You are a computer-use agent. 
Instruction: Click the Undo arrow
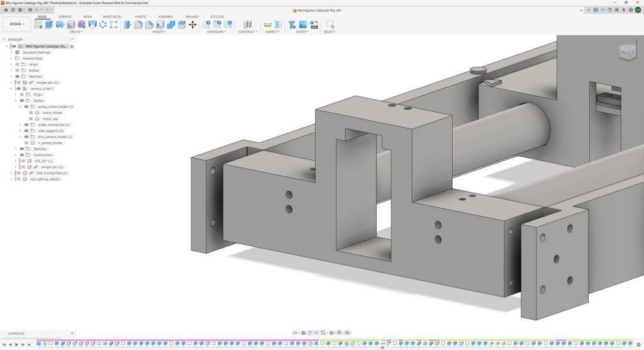tap(37, 10)
